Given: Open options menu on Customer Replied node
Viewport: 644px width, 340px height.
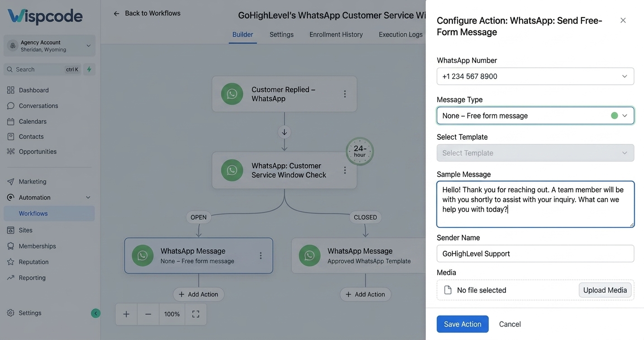Looking at the screenshot, I should point(345,94).
